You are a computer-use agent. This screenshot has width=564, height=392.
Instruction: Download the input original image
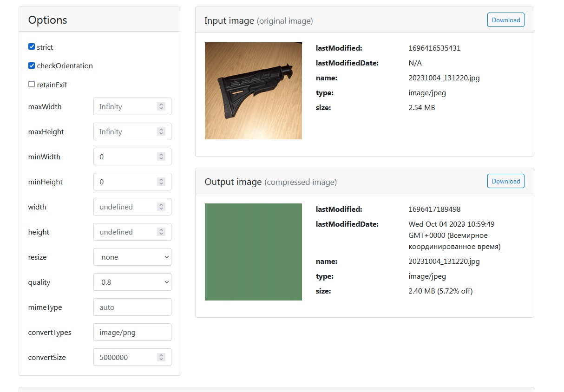click(505, 20)
